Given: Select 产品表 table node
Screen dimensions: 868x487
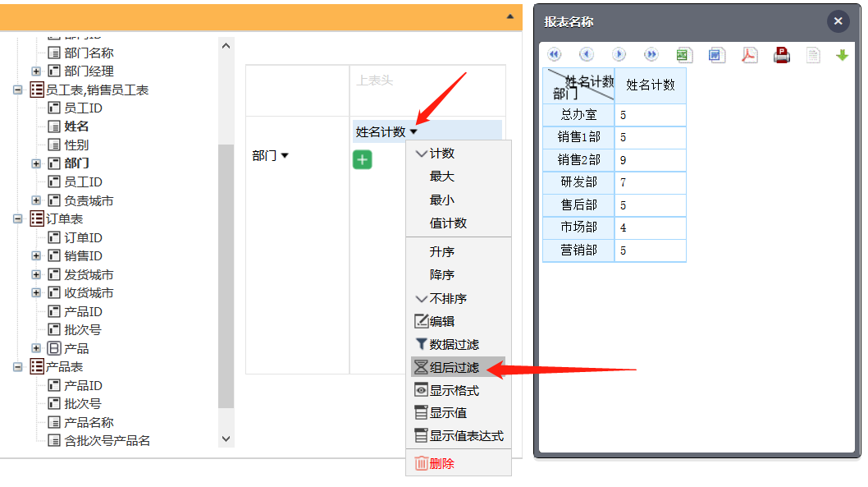Looking at the screenshot, I should tap(64, 367).
